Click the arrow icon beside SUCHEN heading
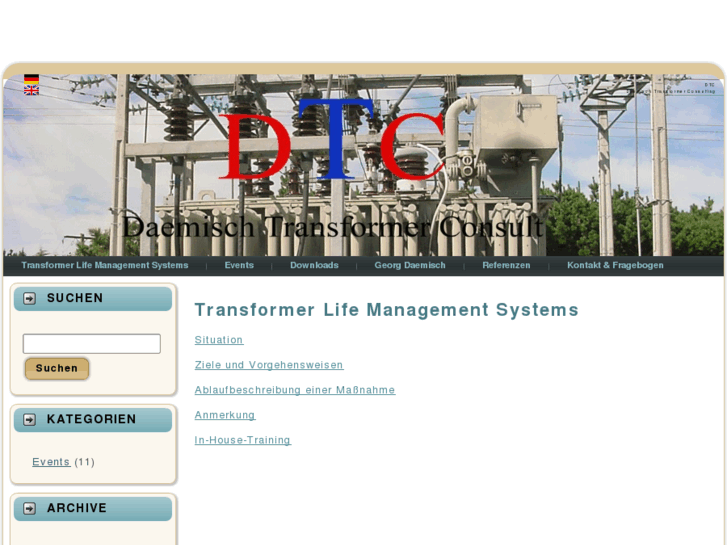727x545 pixels. (29, 298)
